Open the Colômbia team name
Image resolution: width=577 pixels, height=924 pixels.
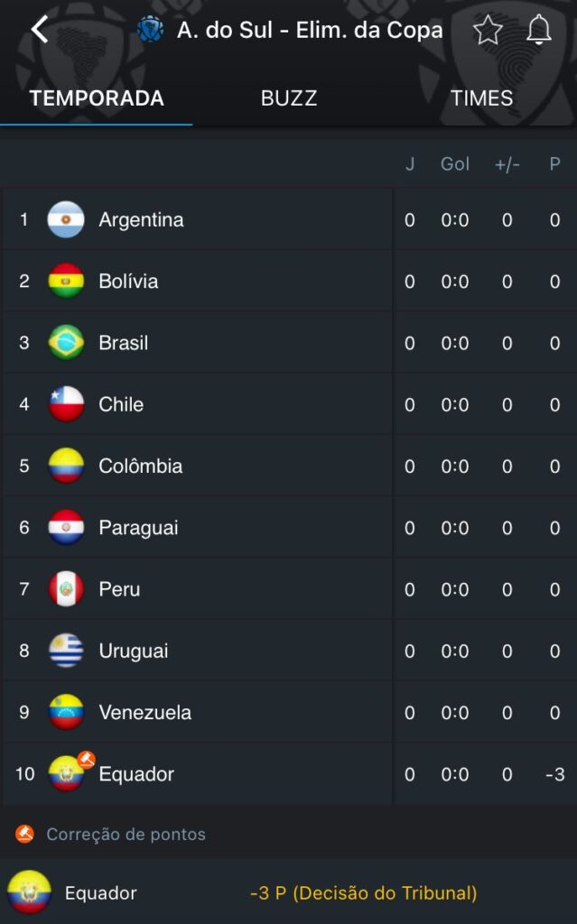140,467
